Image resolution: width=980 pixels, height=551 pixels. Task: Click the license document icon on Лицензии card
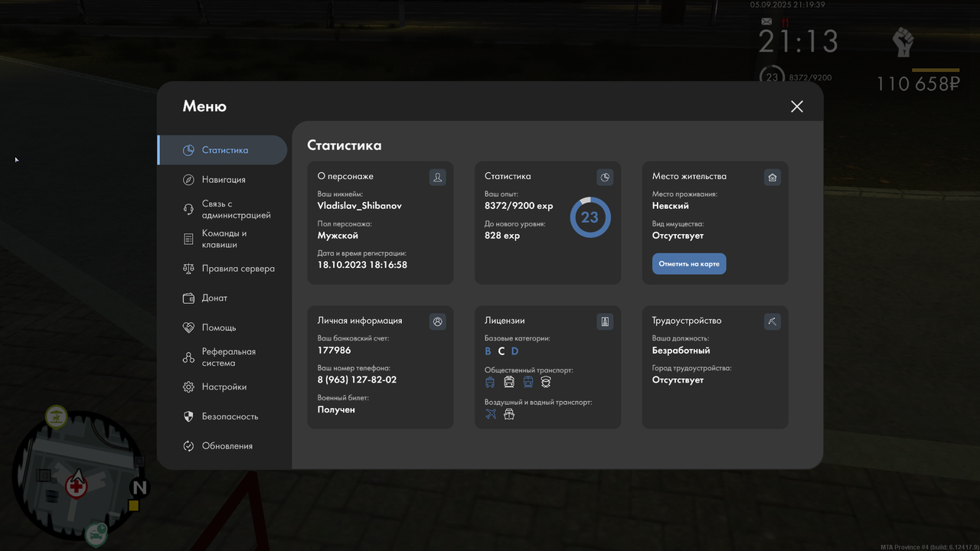[x=605, y=322]
